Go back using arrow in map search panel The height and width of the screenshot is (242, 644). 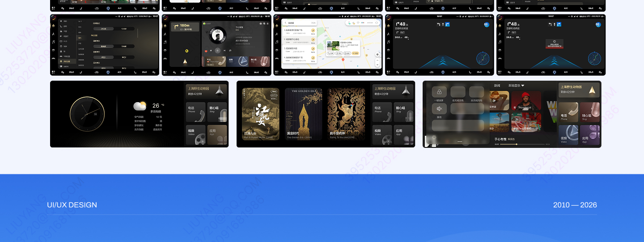285,22
